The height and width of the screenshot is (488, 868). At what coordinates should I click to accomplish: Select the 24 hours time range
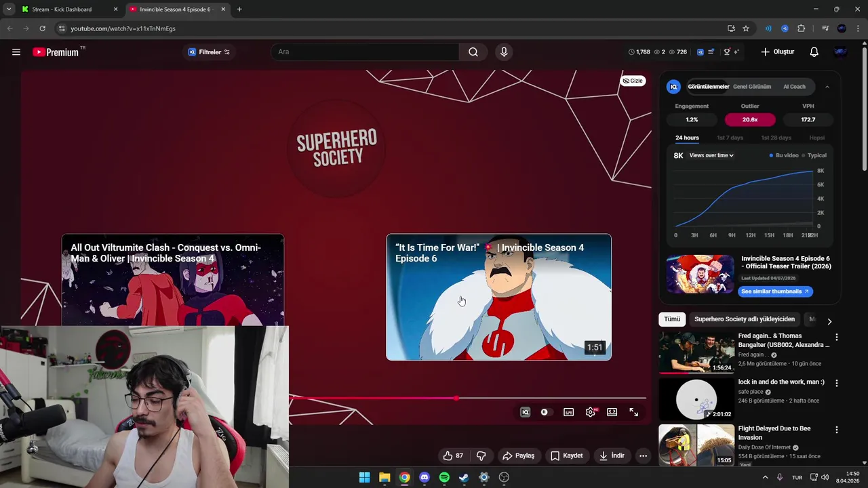point(687,138)
